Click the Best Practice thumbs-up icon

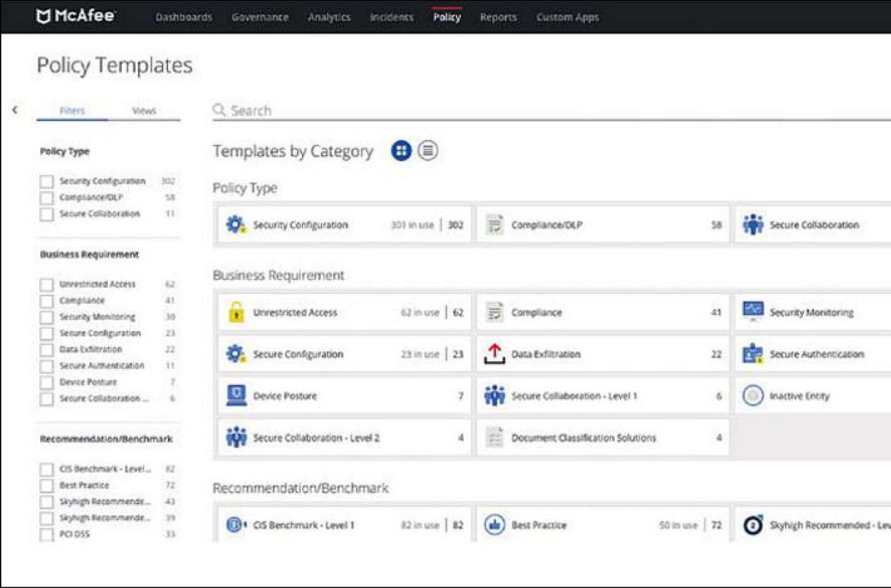click(x=495, y=525)
